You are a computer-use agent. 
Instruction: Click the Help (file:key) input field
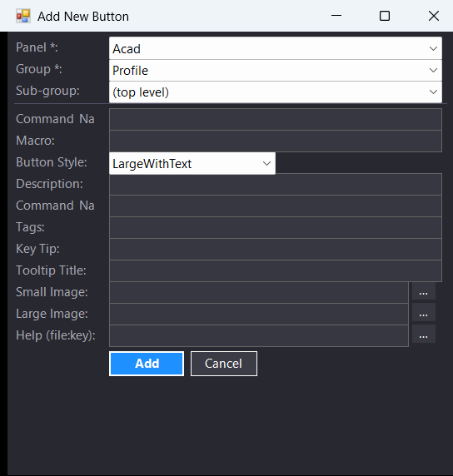tap(258, 335)
